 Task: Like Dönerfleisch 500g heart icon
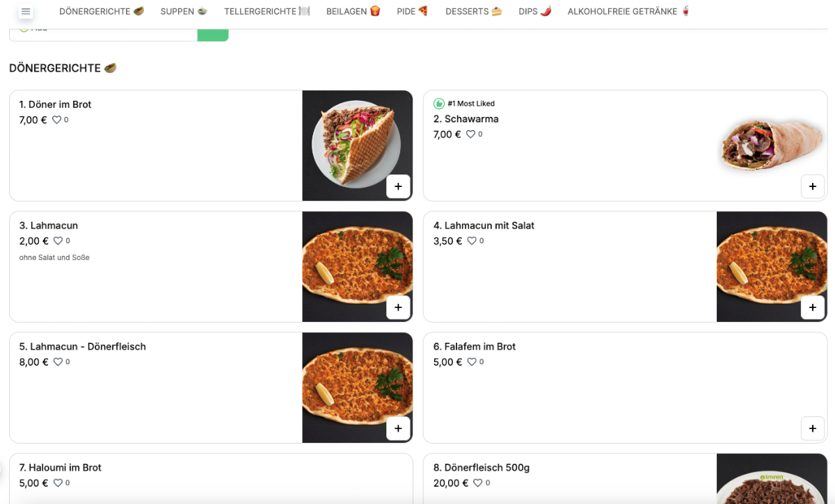[x=478, y=483]
